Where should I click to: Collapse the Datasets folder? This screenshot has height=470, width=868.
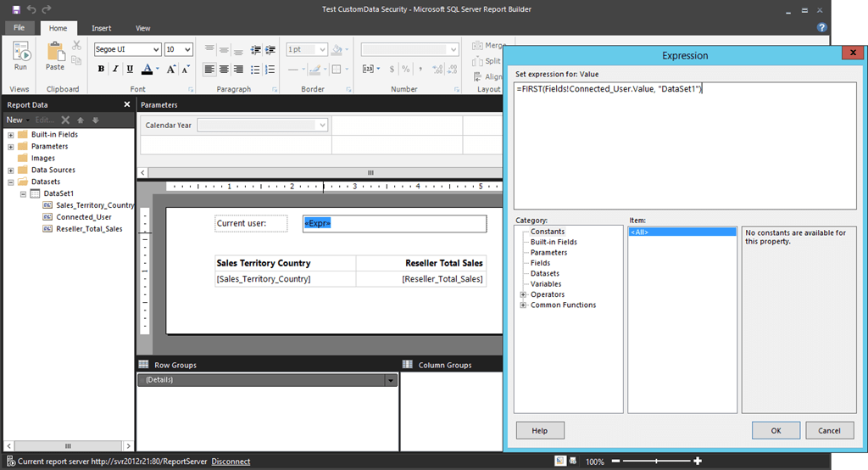10,182
